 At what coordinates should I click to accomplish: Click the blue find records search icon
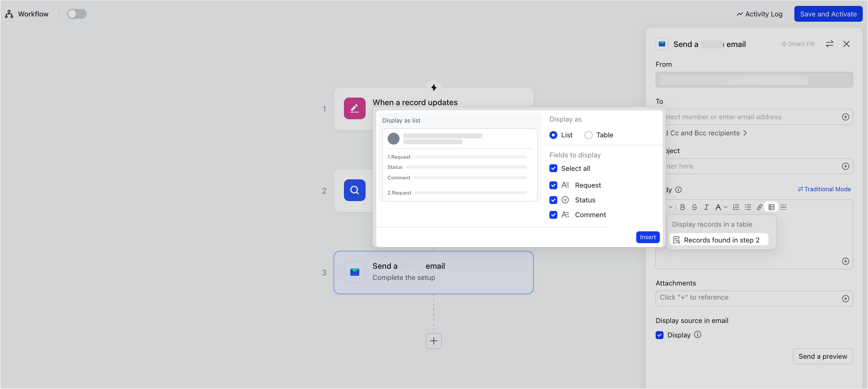(354, 190)
